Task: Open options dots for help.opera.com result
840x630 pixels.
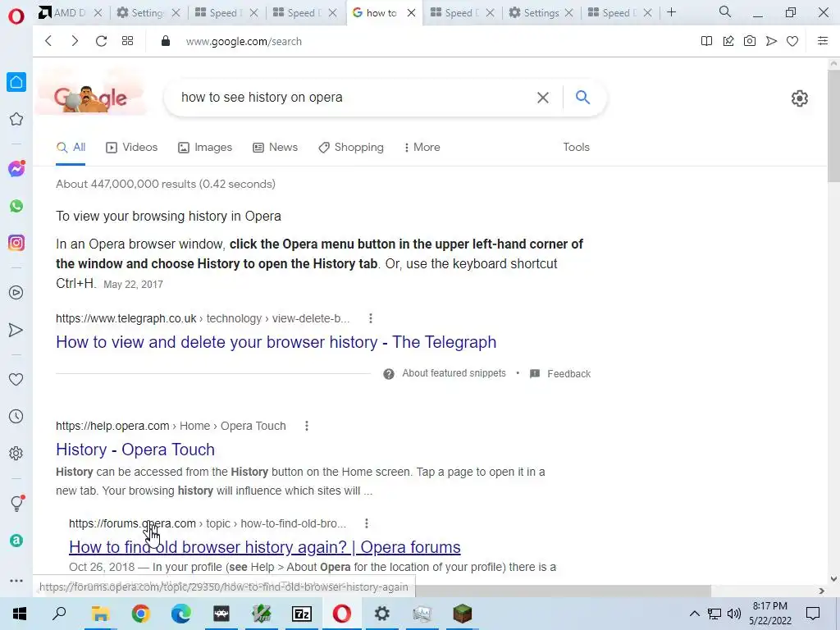Action: coord(307,426)
